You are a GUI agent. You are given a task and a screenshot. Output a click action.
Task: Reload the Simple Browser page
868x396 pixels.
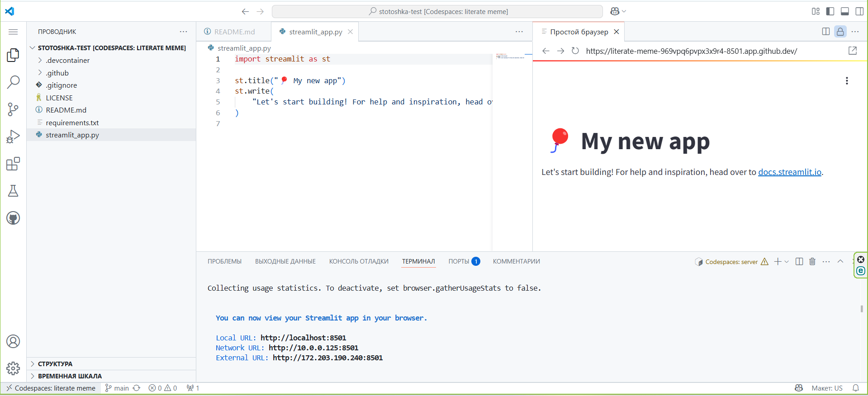coord(575,51)
